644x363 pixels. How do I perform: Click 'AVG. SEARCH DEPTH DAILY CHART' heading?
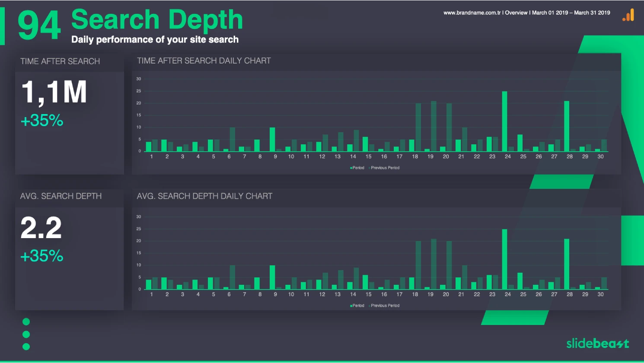click(205, 196)
